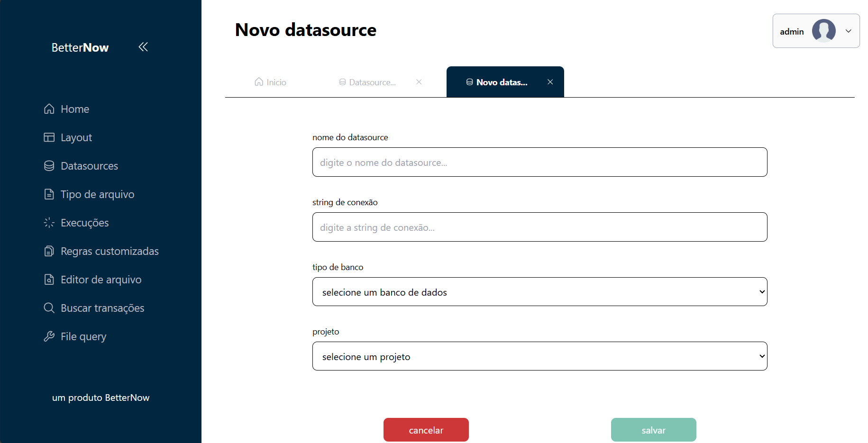Click the nome do datasource input field
The image size is (868, 443).
pyautogui.click(x=539, y=162)
